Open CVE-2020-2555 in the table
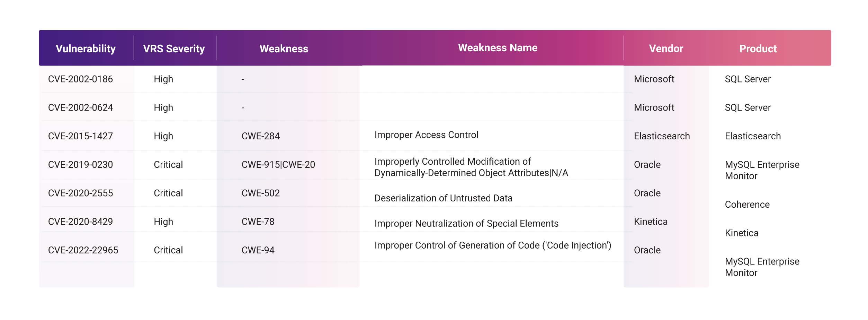The width and height of the screenshot is (868, 320). [80, 193]
